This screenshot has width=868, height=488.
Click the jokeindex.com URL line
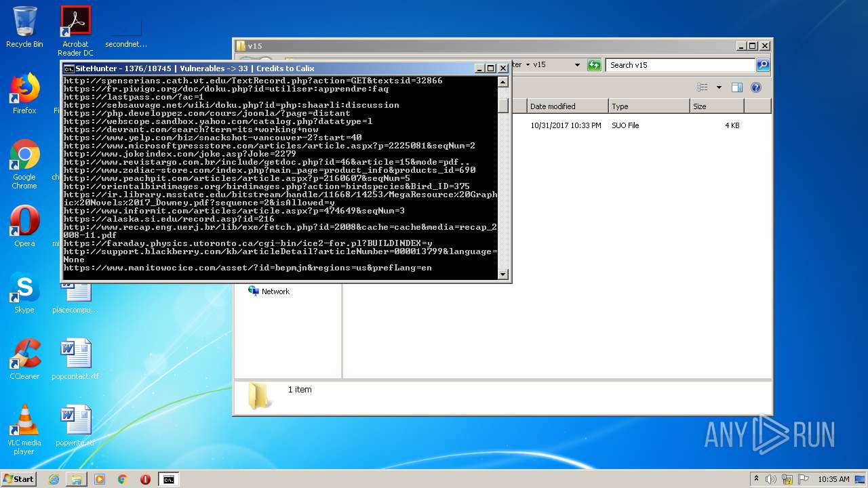point(180,154)
